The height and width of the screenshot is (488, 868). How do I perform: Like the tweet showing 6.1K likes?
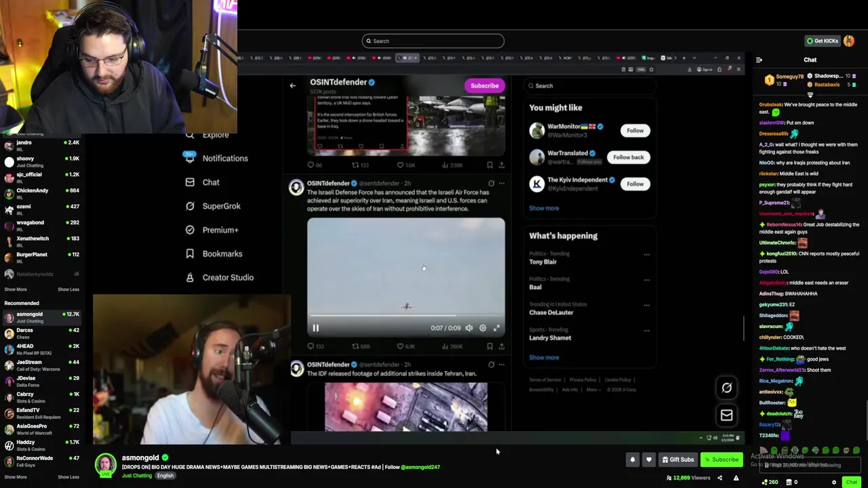406,346
